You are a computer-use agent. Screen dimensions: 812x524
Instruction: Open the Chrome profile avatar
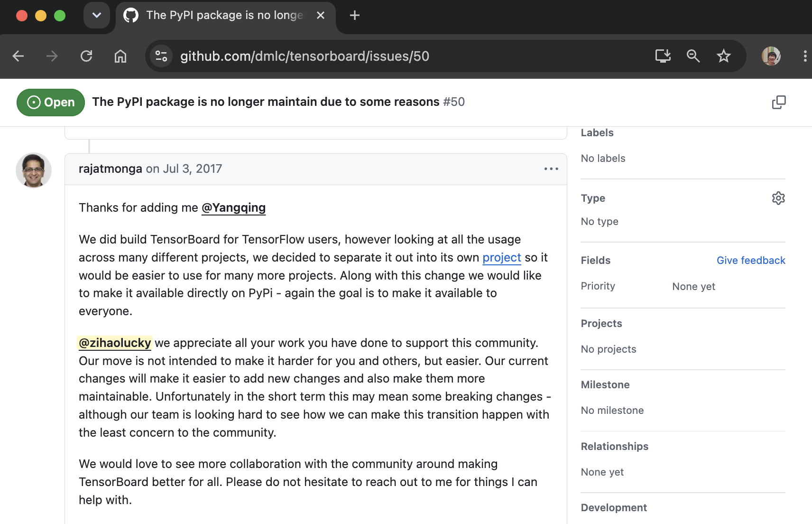pyautogui.click(x=771, y=56)
